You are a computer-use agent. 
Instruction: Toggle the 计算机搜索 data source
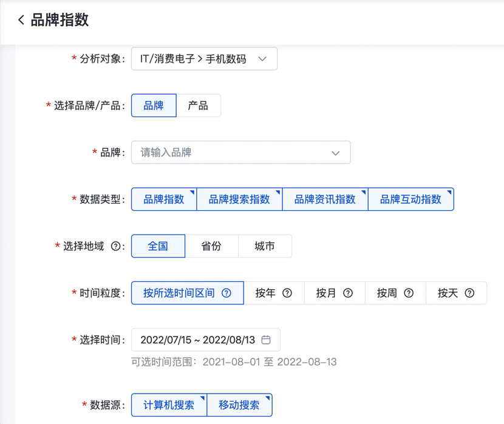(x=169, y=405)
